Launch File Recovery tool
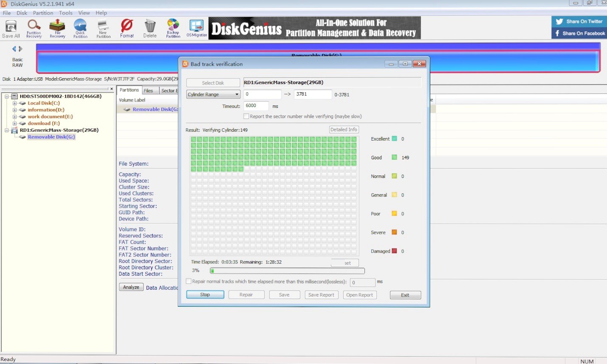 point(57,29)
